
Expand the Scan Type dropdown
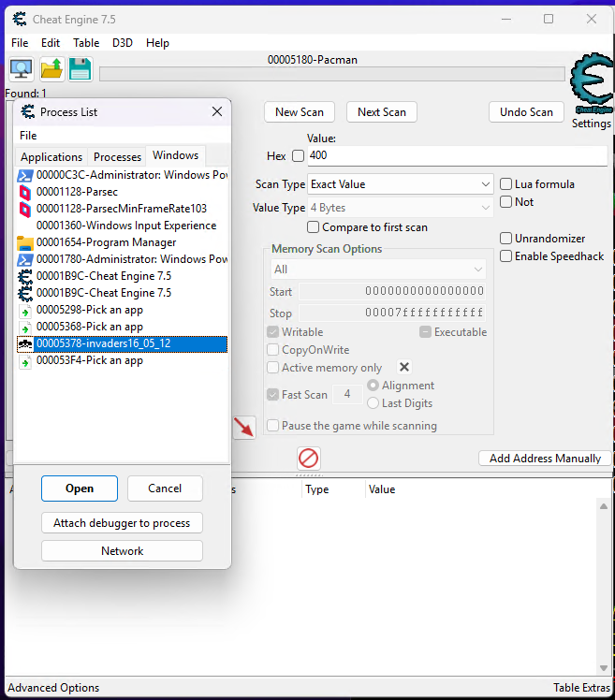401,184
